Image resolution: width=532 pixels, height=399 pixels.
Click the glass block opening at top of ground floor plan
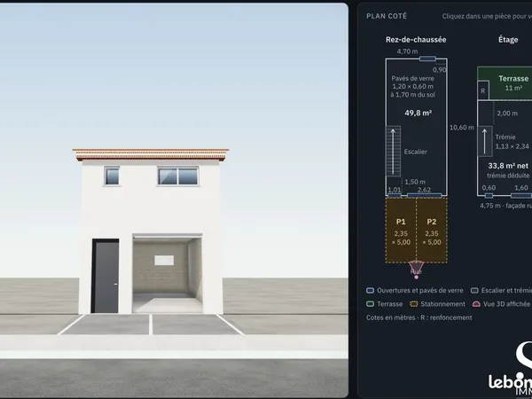click(x=427, y=59)
